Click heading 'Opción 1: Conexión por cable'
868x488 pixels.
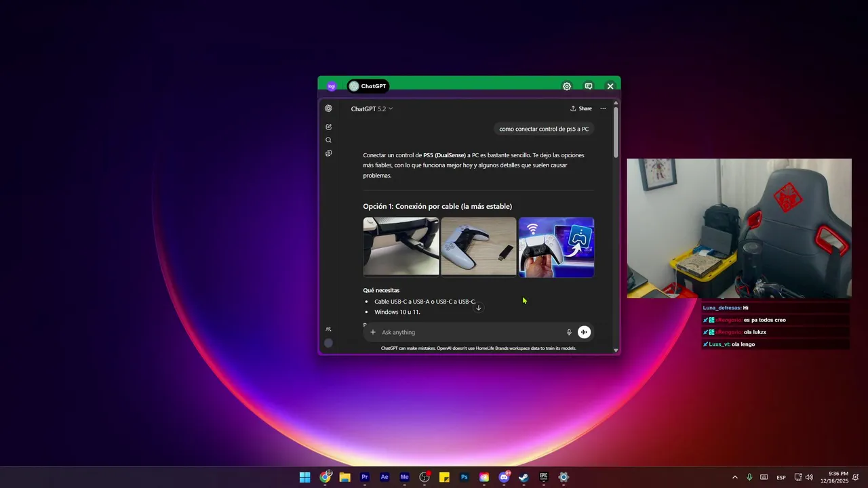(x=437, y=206)
